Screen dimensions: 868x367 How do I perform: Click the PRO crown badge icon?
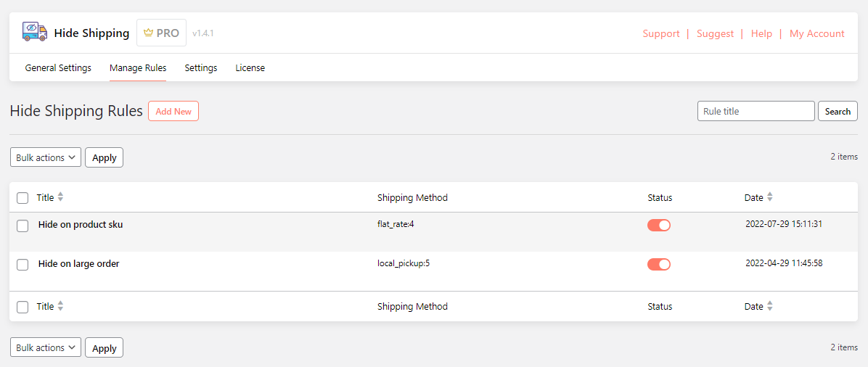pyautogui.click(x=149, y=33)
